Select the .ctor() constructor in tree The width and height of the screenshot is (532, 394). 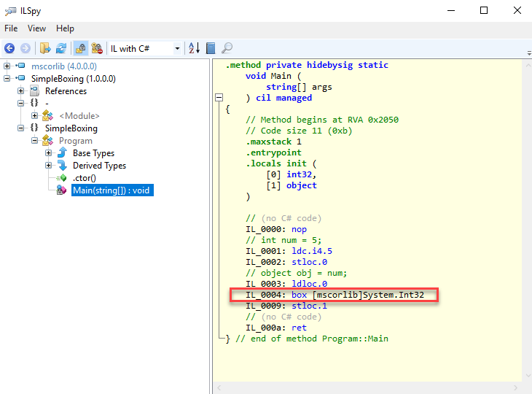click(x=83, y=178)
